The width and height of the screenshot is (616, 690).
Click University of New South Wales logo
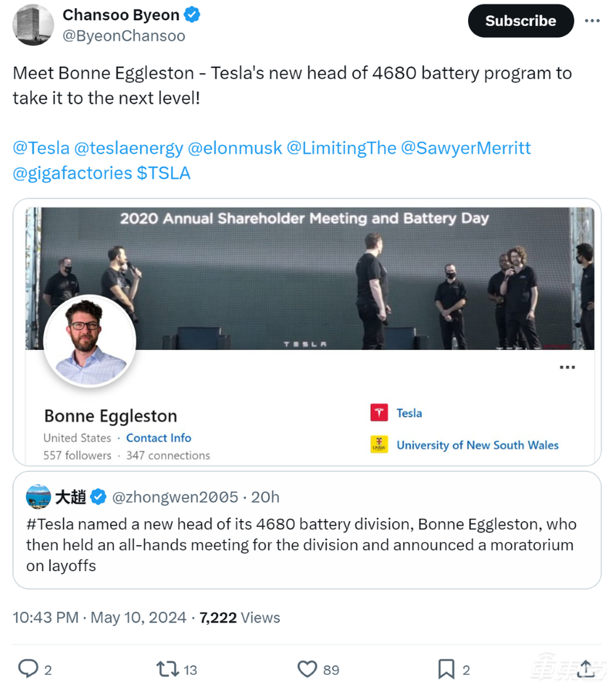point(379,445)
